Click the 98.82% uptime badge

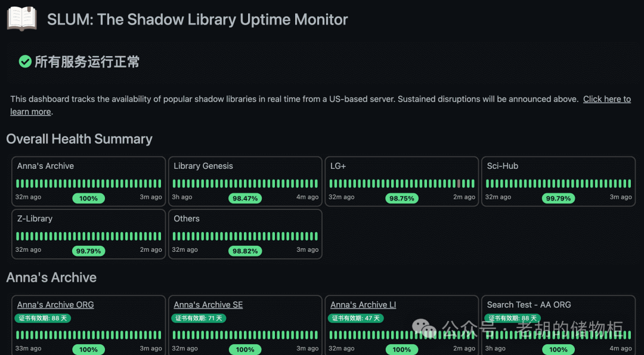[245, 251]
